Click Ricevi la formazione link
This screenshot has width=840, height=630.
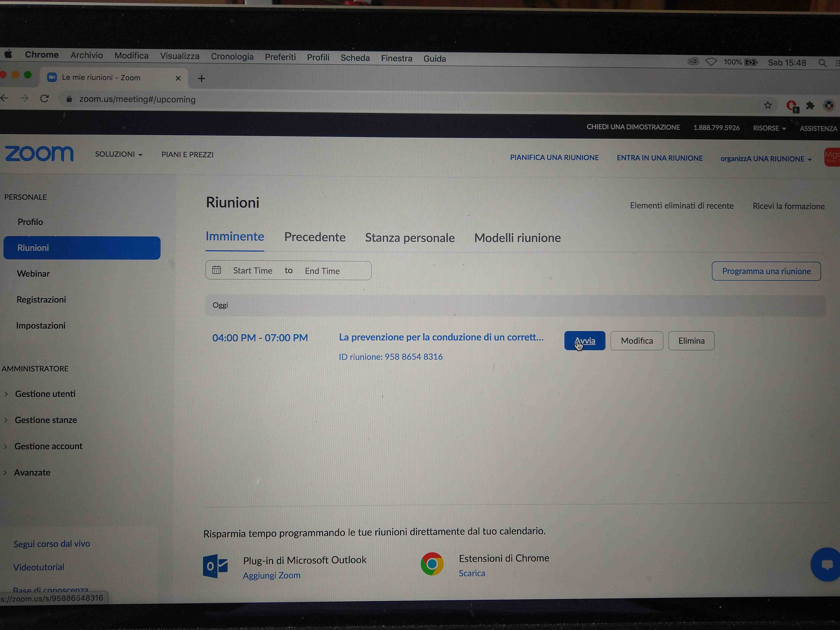(x=788, y=206)
